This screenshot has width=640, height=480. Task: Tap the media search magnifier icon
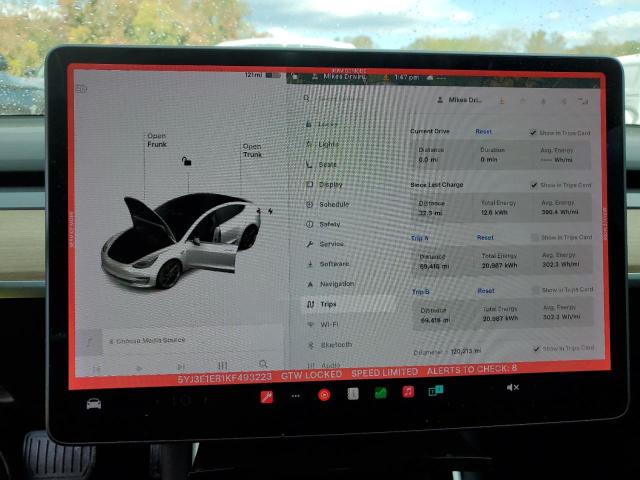(x=263, y=365)
